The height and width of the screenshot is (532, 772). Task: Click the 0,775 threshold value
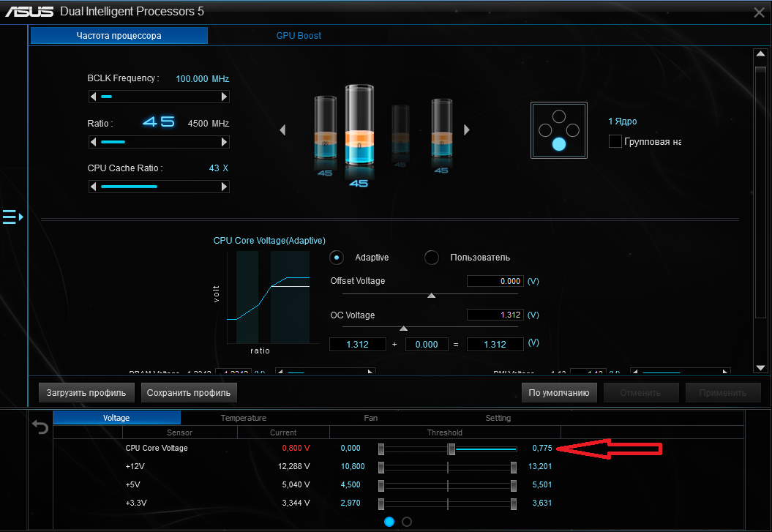[542, 448]
